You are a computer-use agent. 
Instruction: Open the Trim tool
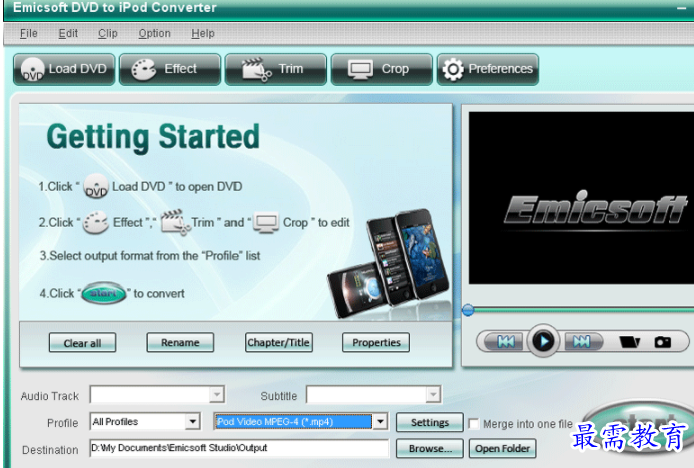coord(276,69)
